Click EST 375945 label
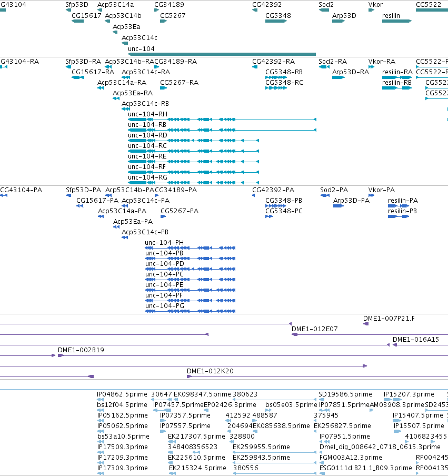This screenshot has height=476, width=448. [x=326, y=415]
